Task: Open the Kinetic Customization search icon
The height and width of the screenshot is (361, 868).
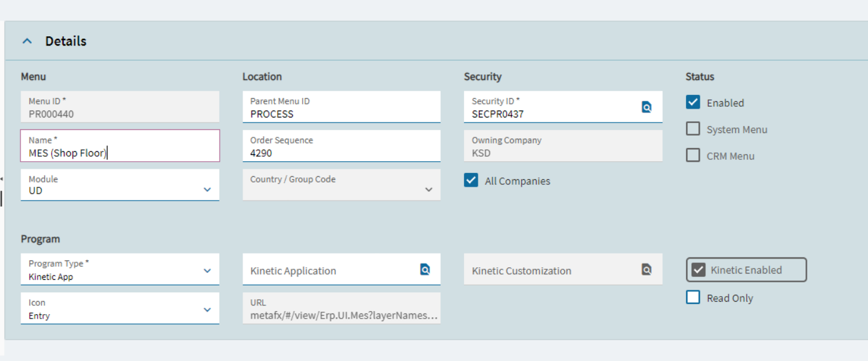Action: click(647, 270)
